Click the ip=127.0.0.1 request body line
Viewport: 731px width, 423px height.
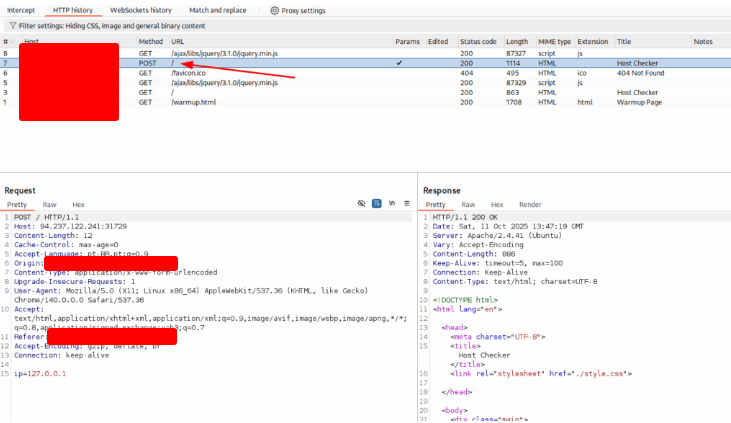point(40,373)
